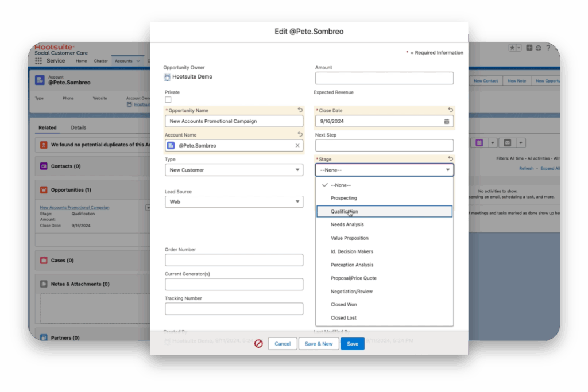Click into the Next Step field

point(384,145)
